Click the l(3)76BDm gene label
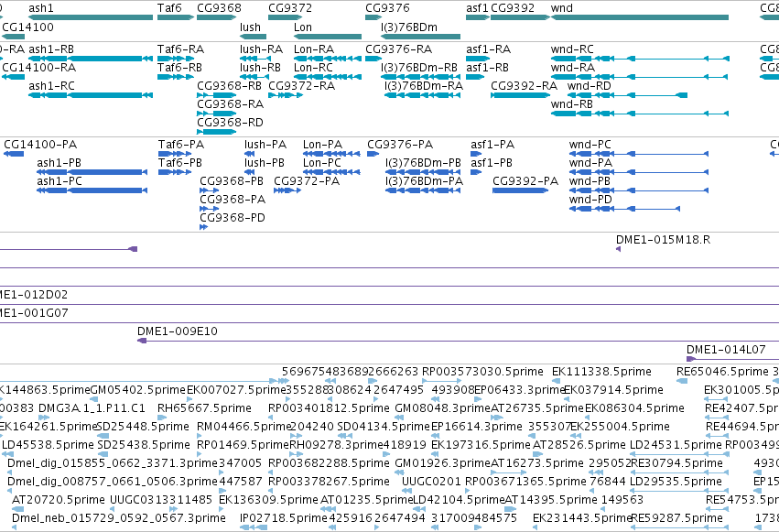The image size is (779, 532). point(409,27)
